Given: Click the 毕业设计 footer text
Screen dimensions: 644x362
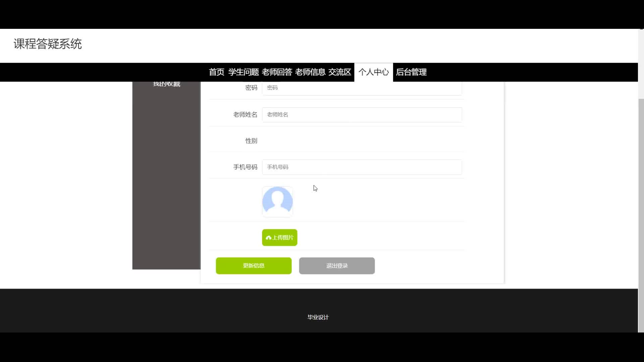Looking at the screenshot, I should (318, 317).
